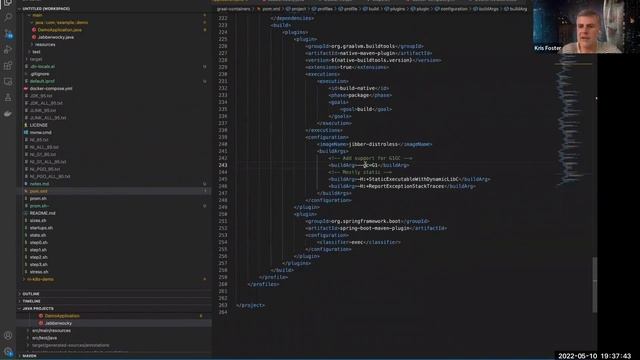Open step2.sh script
The height and width of the screenshot is (360, 640).
tap(38, 257)
